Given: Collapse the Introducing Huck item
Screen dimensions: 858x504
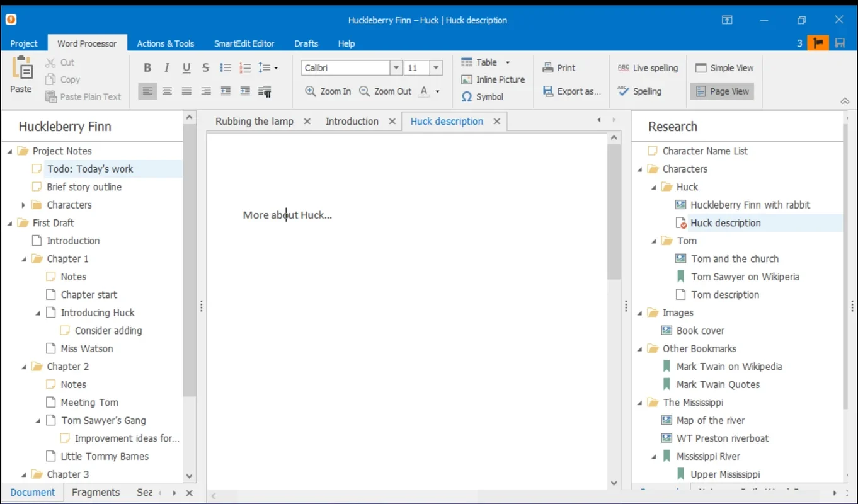Looking at the screenshot, I should point(38,313).
